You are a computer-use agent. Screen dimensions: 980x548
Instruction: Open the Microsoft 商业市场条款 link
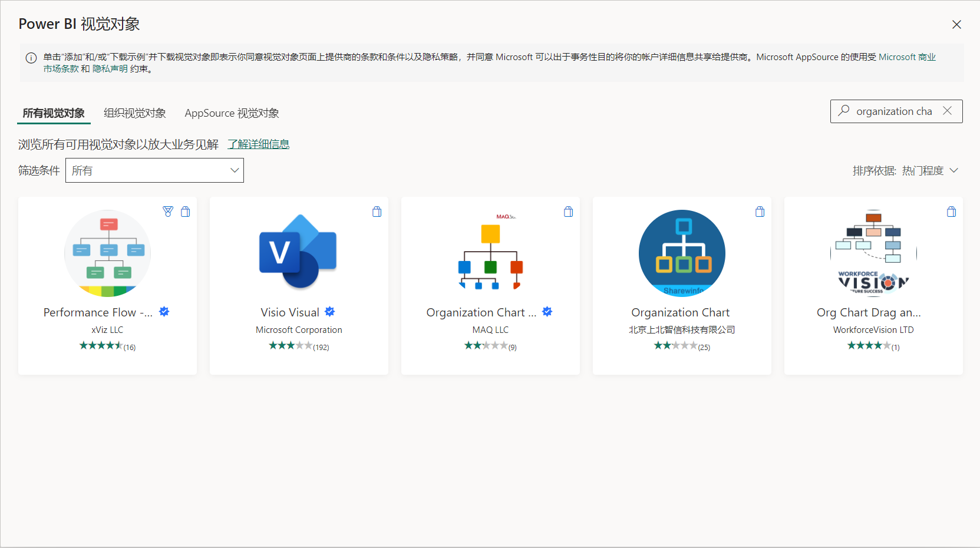click(x=907, y=57)
